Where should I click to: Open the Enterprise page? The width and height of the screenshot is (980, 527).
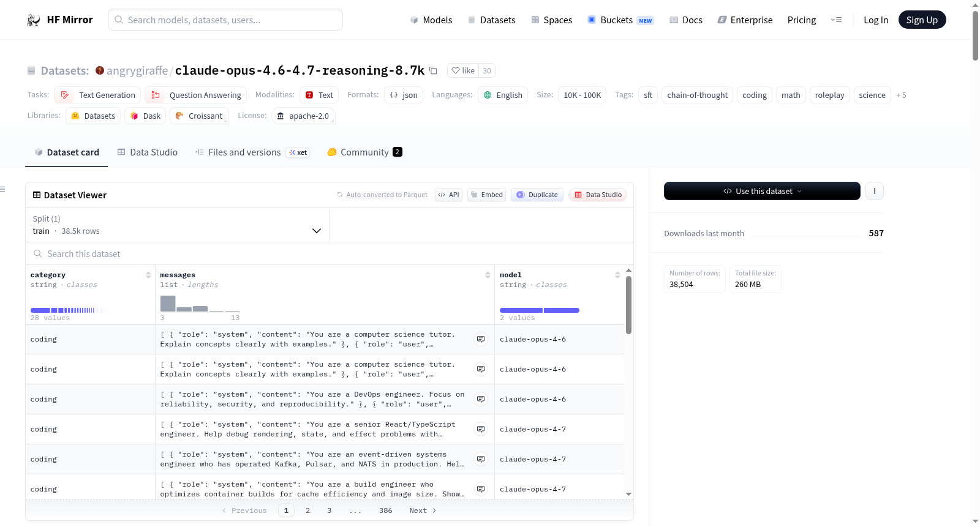click(x=745, y=20)
